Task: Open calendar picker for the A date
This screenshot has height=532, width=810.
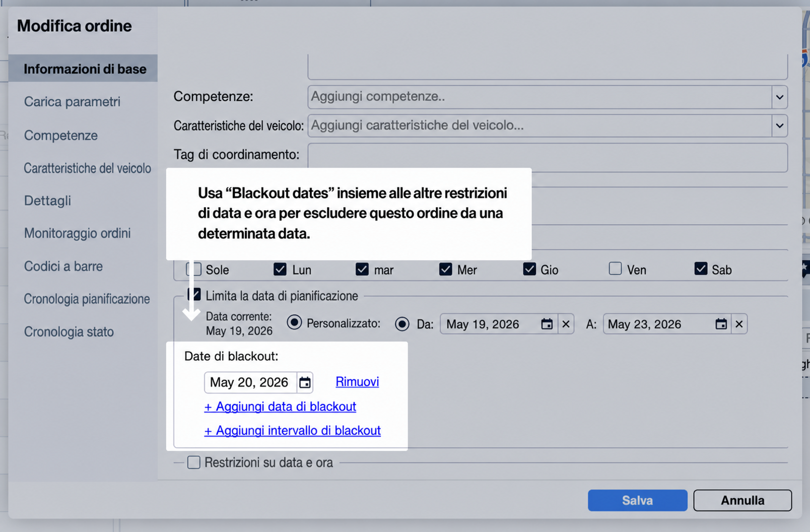Action: pos(721,324)
